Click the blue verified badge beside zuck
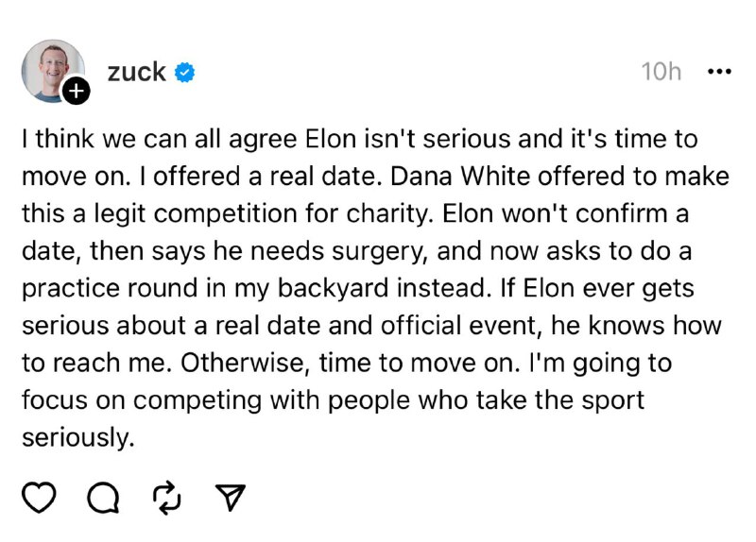The width and height of the screenshot is (756, 542). pos(186,72)
